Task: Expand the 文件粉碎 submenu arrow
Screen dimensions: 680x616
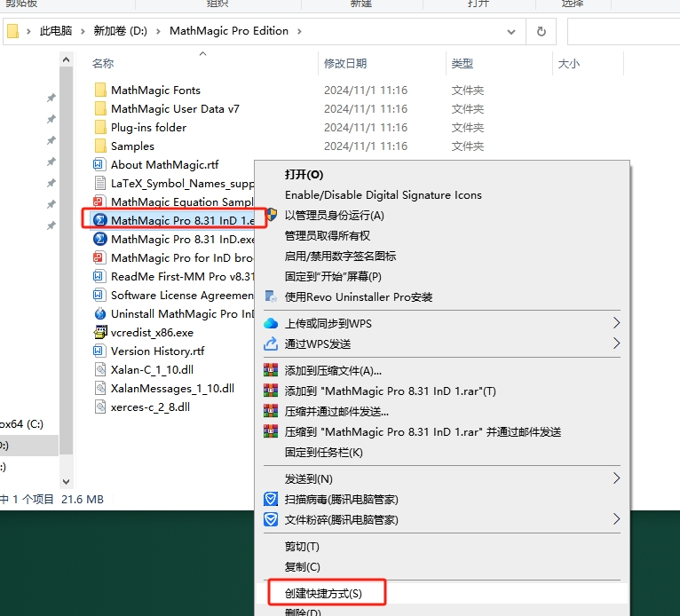Action: pyautogui.click(x=616, y=519)
